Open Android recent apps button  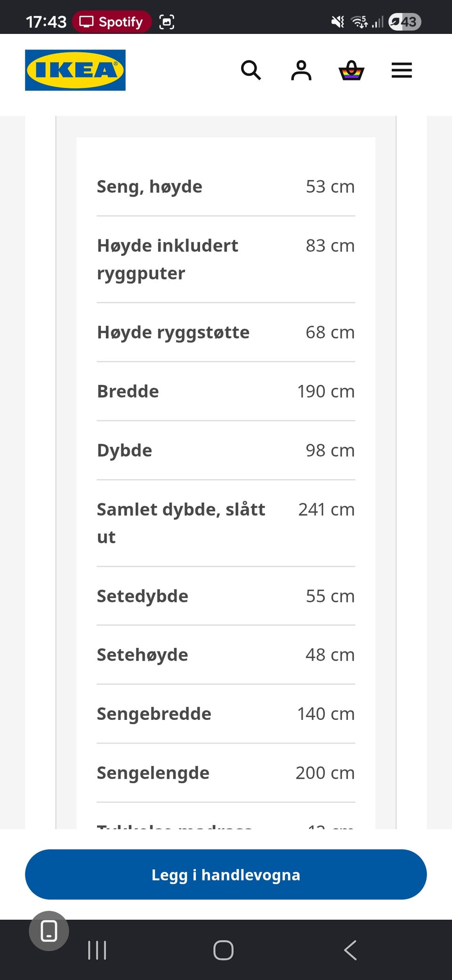(x=97, y=950)
